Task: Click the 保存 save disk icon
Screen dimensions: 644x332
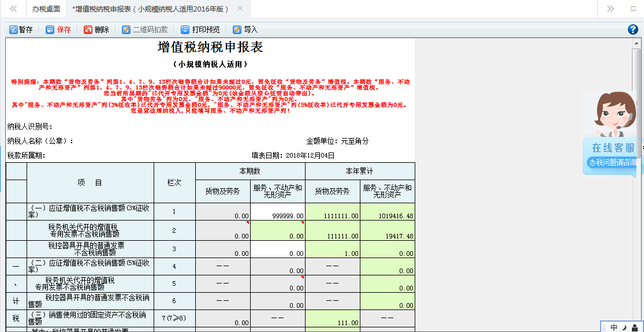Action: [50, 29]
